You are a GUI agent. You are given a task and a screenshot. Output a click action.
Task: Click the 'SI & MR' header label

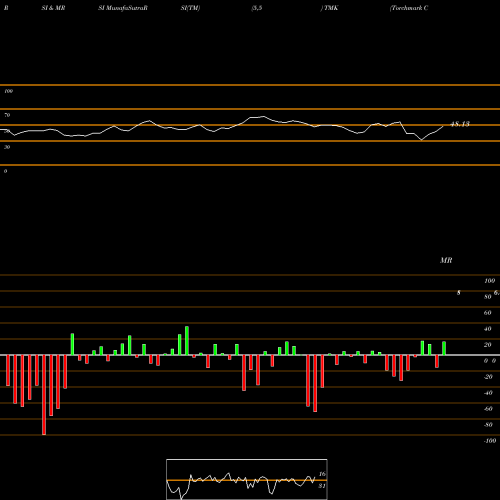click(x=53, y=8)
